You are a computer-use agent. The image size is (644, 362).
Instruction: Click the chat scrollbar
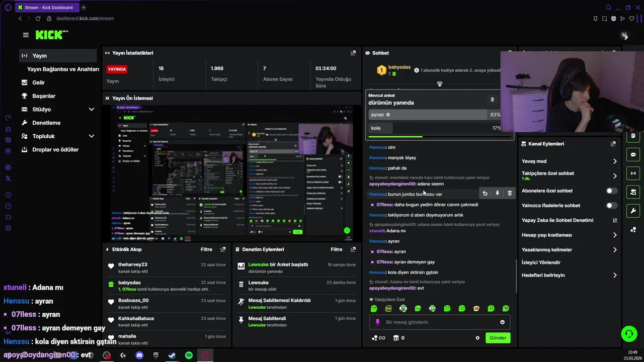tap(516, 276)
